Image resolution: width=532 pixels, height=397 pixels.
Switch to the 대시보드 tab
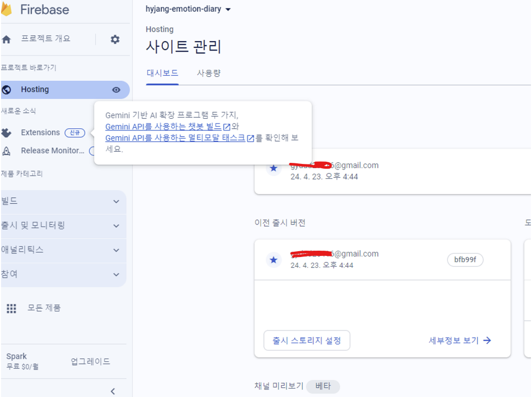coord(162,73)
